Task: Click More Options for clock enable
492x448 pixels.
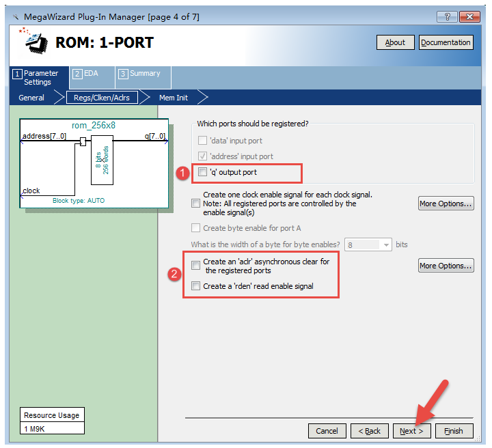Action: (x=446, y=204)
